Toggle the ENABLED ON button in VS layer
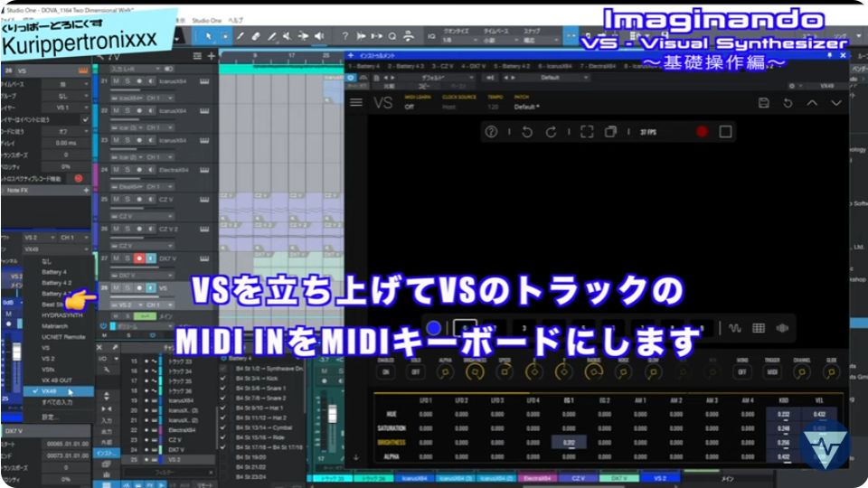 coord(386,371)
